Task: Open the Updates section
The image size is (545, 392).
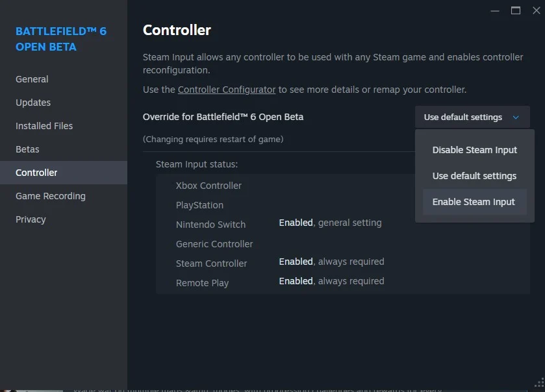Action: (x=33, y=103)
